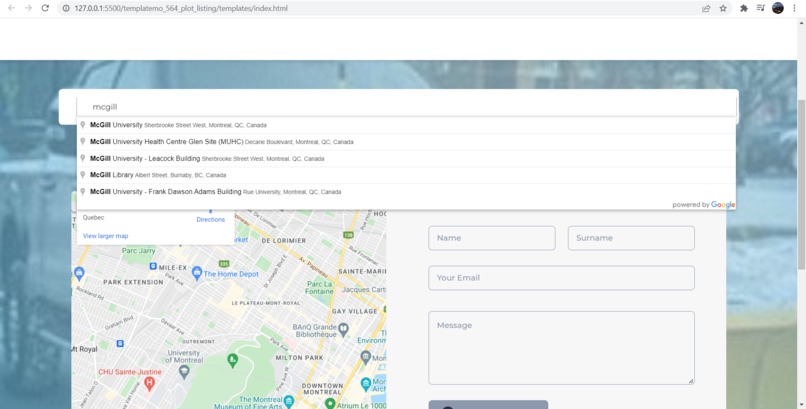
Task: Click the Parc Jarry label on map
Action: [x=138, y=251]
